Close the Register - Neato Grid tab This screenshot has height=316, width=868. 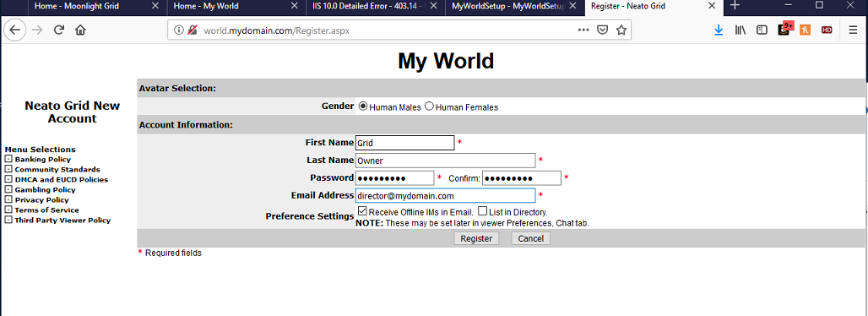click(x=713, y=7)
